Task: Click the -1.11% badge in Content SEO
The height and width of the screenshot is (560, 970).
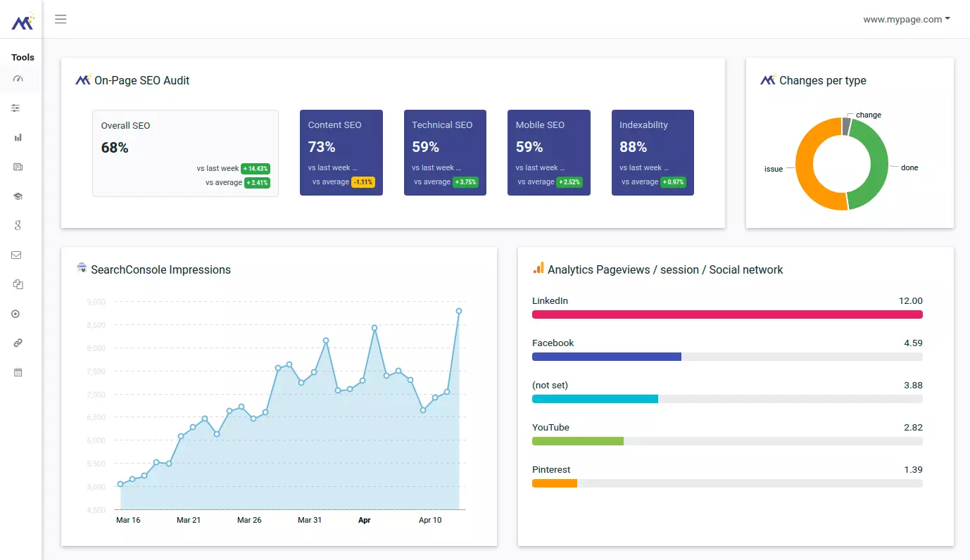Action: [363, 182]
